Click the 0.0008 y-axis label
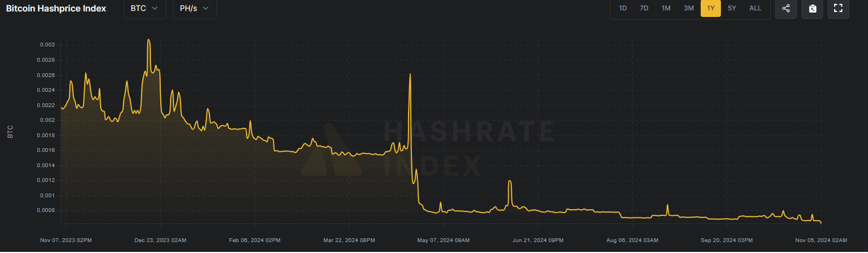This screenshot has height=253, width=868. (46, 210)
